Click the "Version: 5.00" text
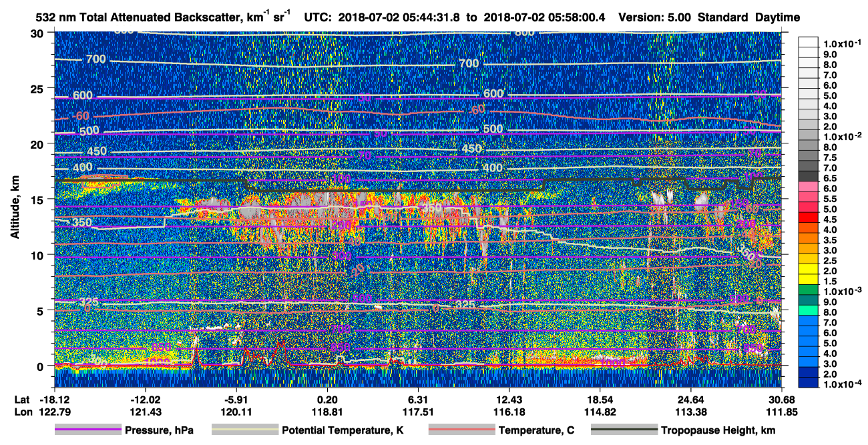This screenshot has height=445, width=868. [x=656, y=17]
